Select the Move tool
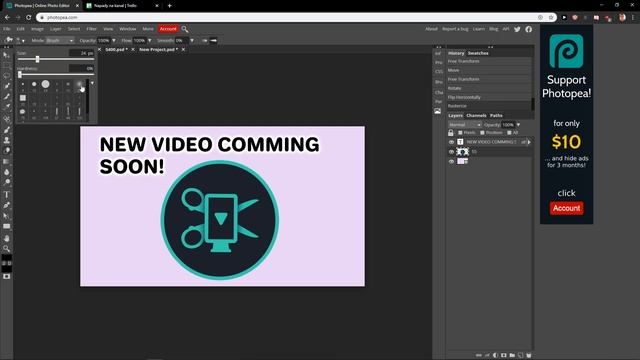Image resolution: width=640 pixels, height=360 pixels. pos(7,55)
